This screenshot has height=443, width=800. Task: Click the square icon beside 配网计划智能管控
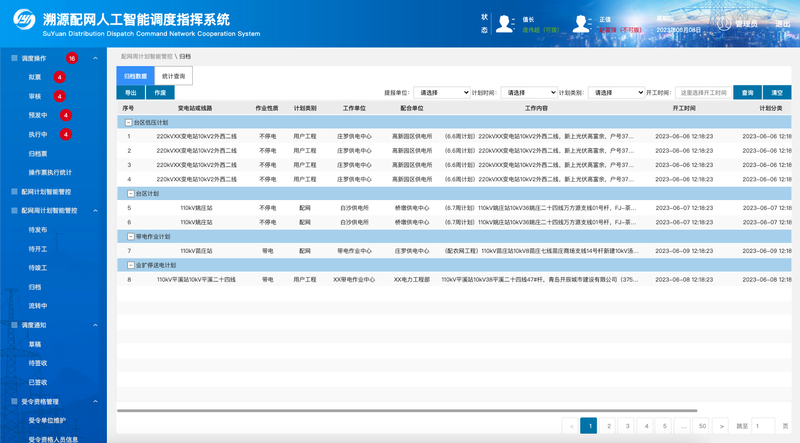pyautogui.click(x=14, y=191)
